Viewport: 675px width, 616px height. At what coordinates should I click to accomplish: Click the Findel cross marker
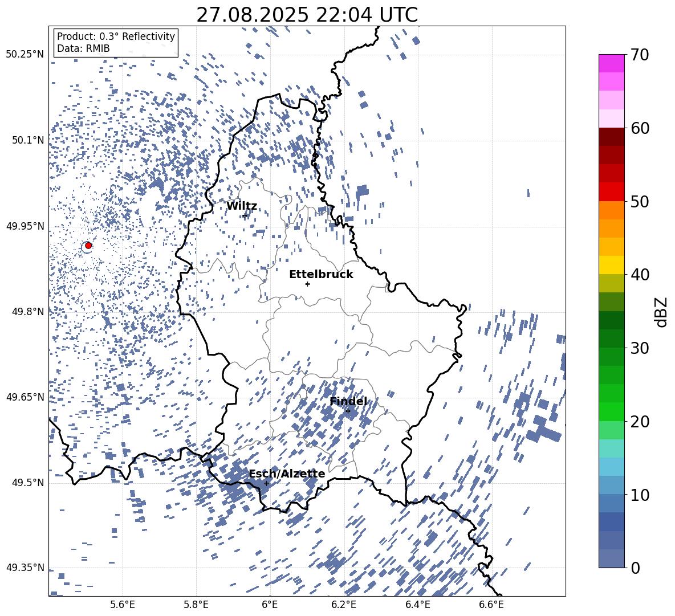[x=348, y=411]
